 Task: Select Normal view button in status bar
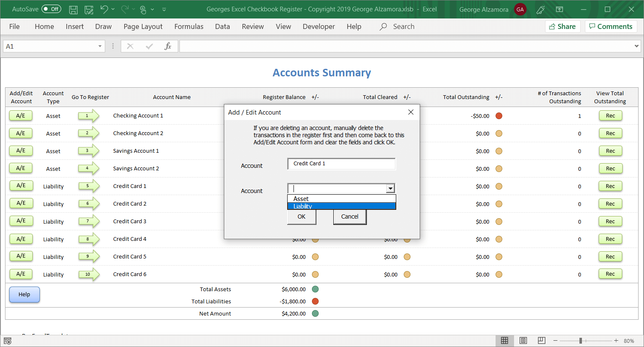pos(505,340)
